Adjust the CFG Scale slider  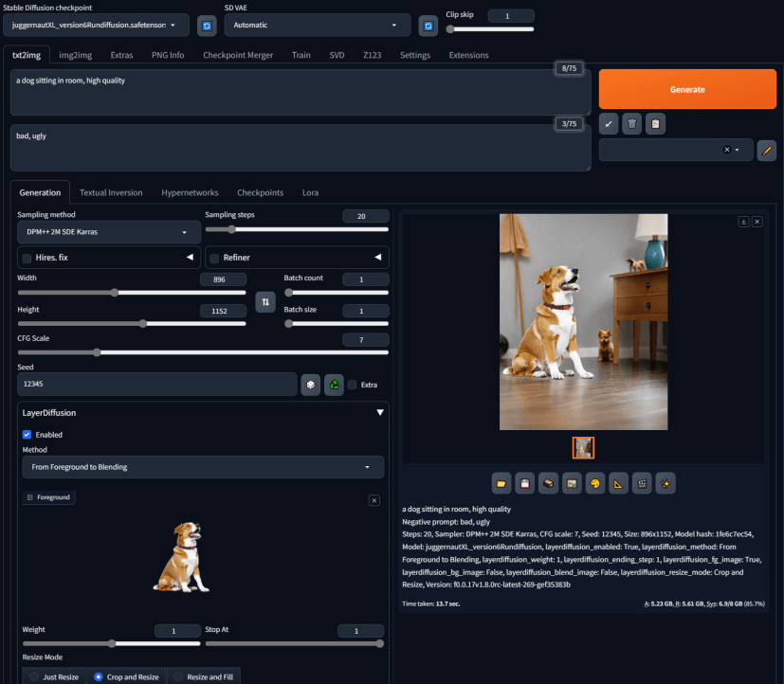[x=203, y=352]
